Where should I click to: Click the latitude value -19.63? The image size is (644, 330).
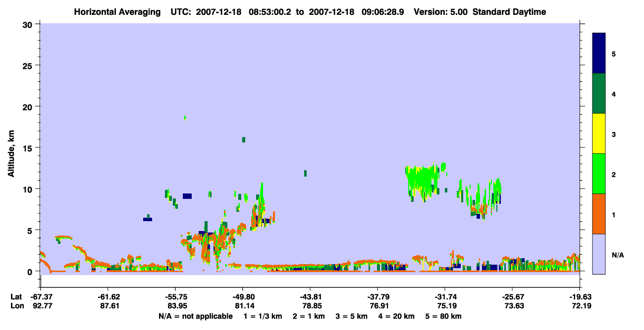pyautogui.click(x=580, y=297)
